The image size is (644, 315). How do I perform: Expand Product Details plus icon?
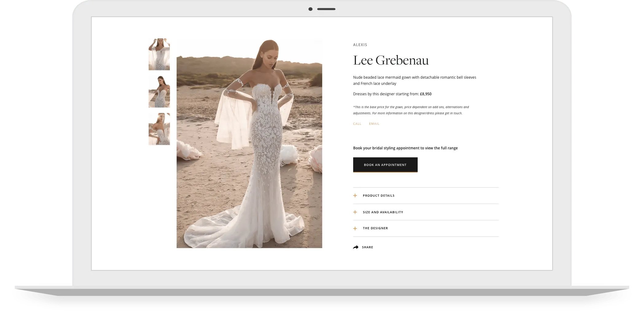355,195
